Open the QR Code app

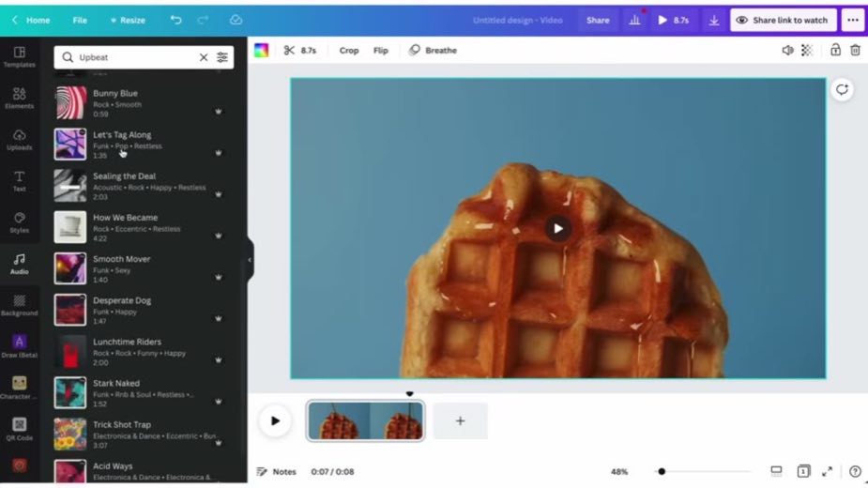(20, 429)
